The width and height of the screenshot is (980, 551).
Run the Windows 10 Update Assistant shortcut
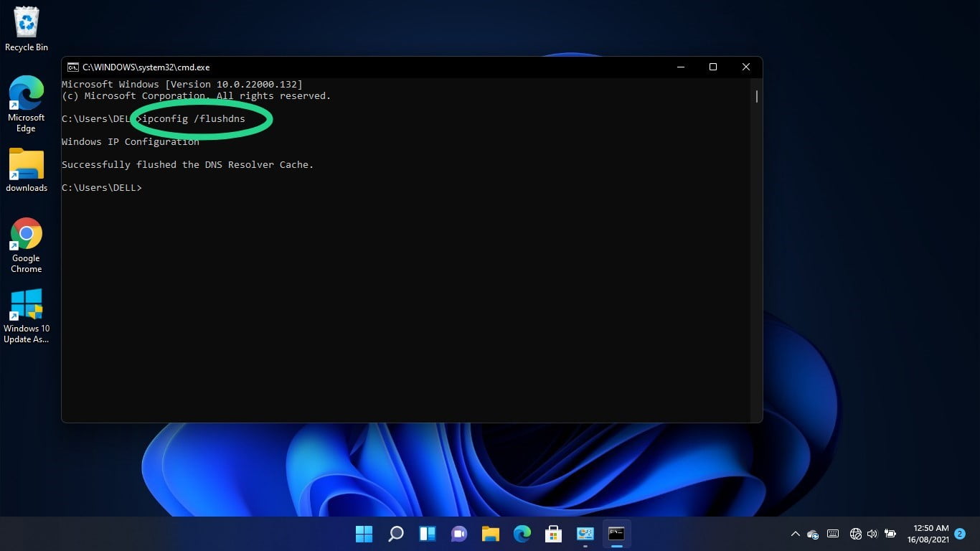(x=26, y=304)
